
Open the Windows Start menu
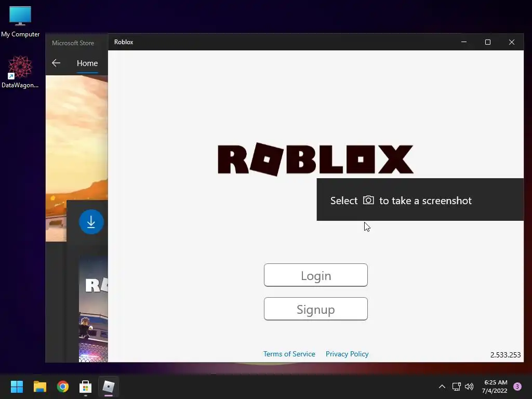(x=17, y=387)
